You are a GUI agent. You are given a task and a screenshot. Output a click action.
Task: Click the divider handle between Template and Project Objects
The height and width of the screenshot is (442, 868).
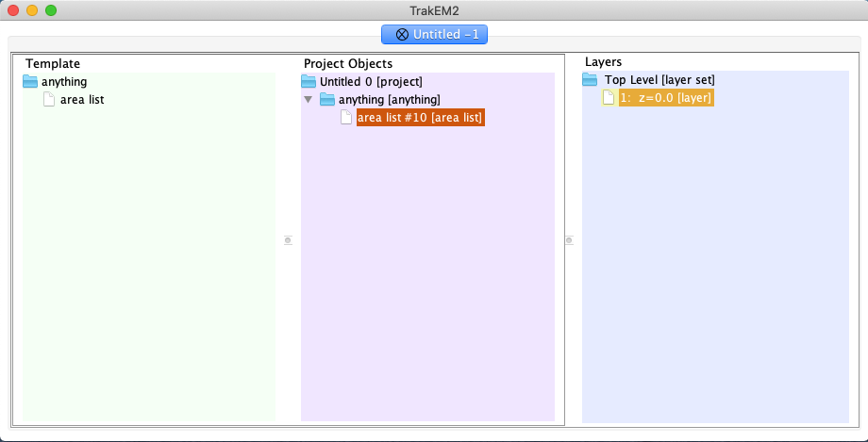pyautogui.click(x=288, y=240)
